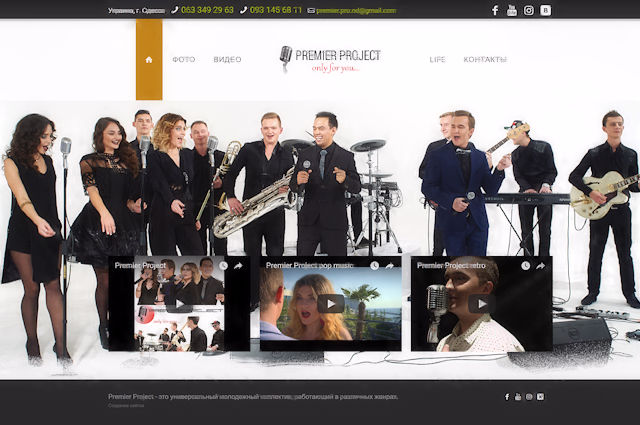Go to the LIFE page

pyautogui.click(x=437, y=60)
